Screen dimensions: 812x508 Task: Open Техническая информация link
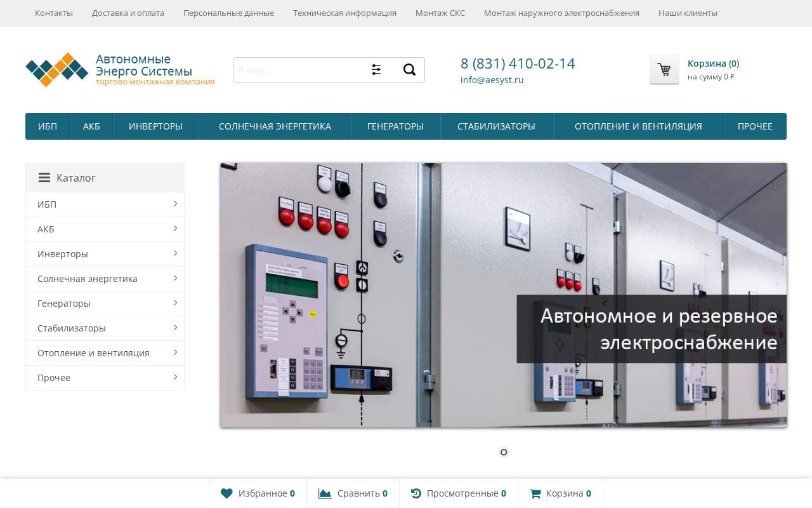point(344,13)
